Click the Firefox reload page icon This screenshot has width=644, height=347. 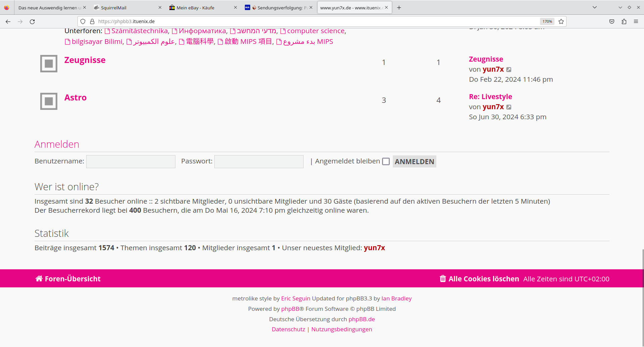[32, 21]
